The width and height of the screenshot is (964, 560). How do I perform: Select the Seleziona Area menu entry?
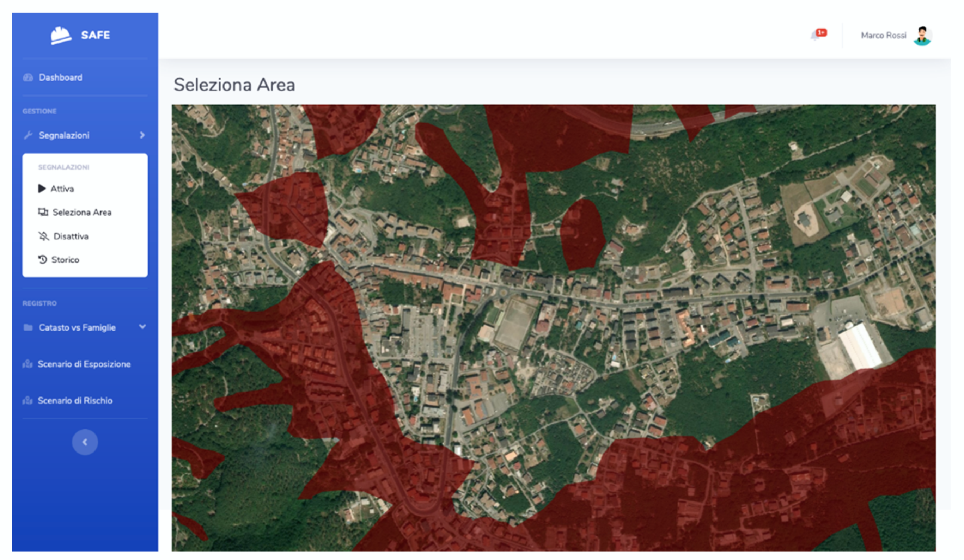81,213
